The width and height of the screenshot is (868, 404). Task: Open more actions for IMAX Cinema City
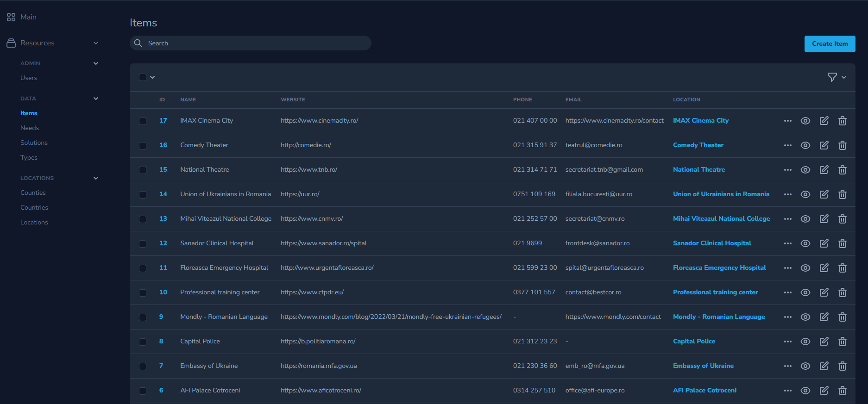(788, 121)
